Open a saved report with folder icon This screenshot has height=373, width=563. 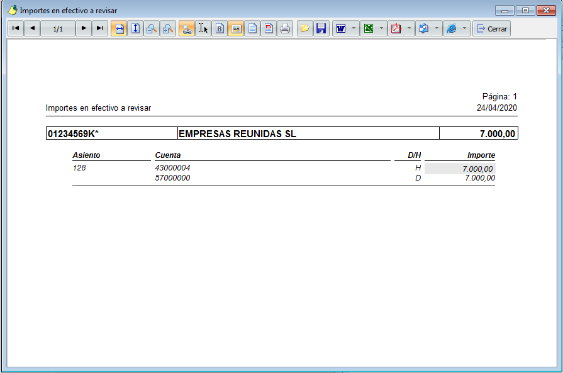(304, 28)
